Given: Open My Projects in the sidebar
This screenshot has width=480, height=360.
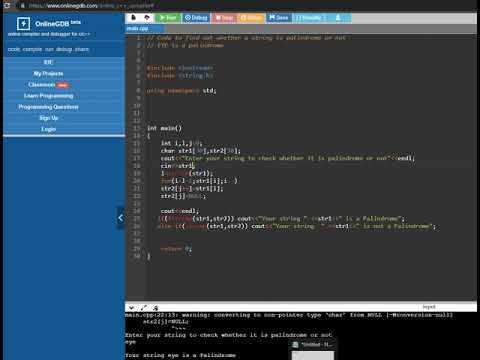Looking at the screenshot, I should (48, 73).
